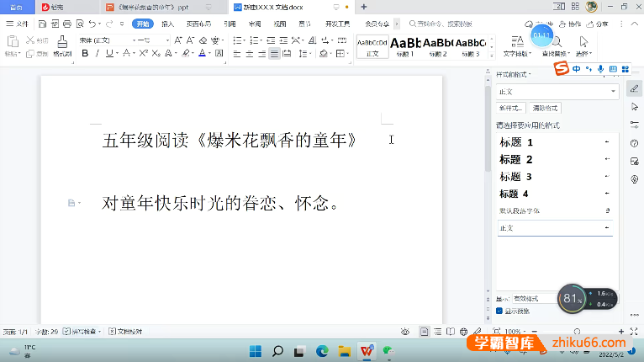Click the Select cursor icon in ribbon

(x=583, y=41)
